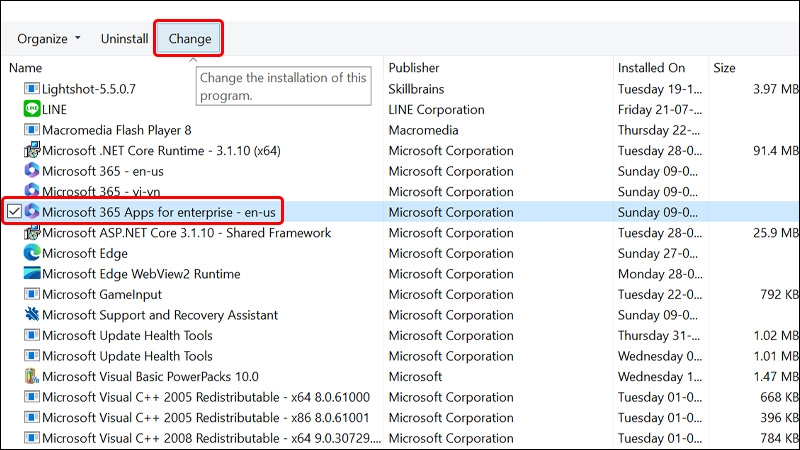Sort by the Name column header
Image resolution: width=800 pixels, height=450 pixels.
(x=26, y=68)
